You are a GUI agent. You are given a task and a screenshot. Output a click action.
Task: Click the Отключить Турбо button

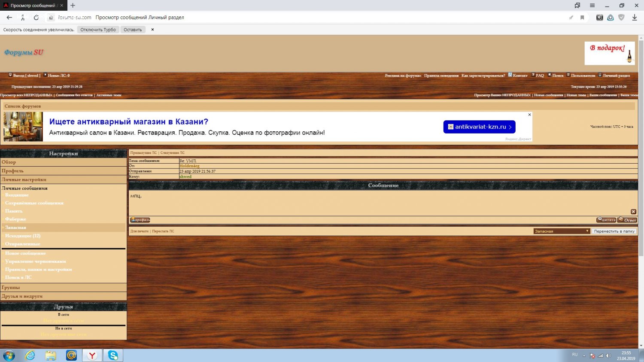point(98,30)
